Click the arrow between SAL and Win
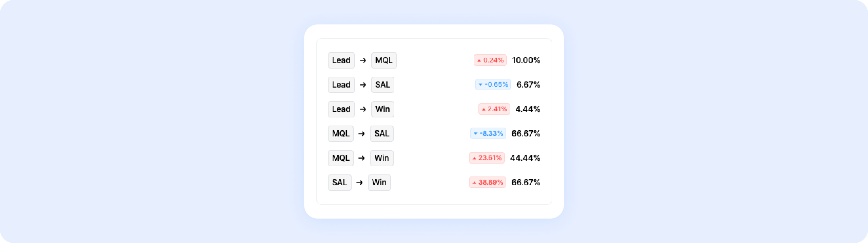868x243 pixels. pyautogui.click(x=359, y=183)
